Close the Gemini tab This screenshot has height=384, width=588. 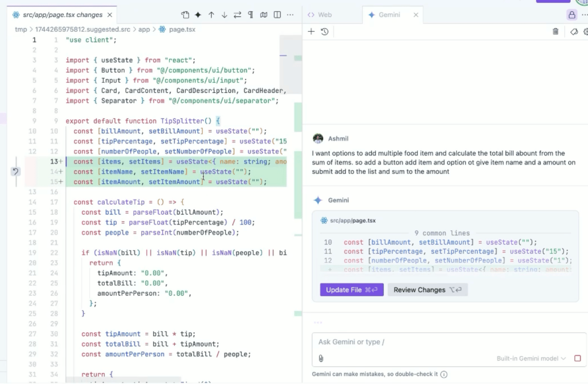click(x=416, y=15)
